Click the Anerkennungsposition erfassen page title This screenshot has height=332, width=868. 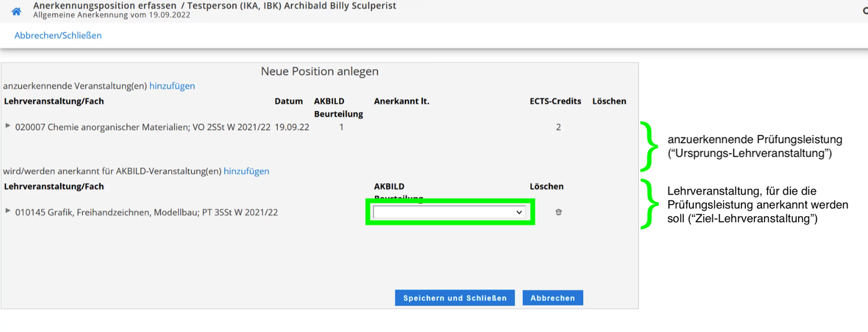(105, 6)
